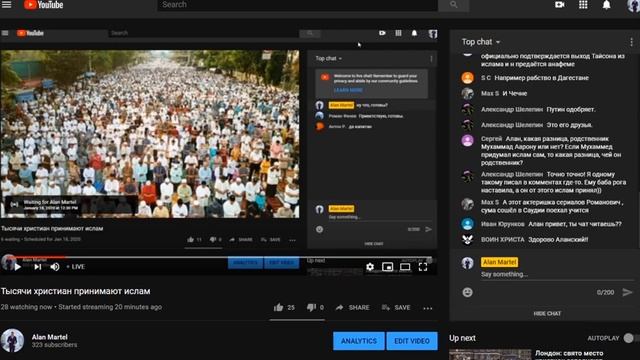Viewport: 640px width, 360px height.
Task: Click the SHARE button
Action: point(353,307)
